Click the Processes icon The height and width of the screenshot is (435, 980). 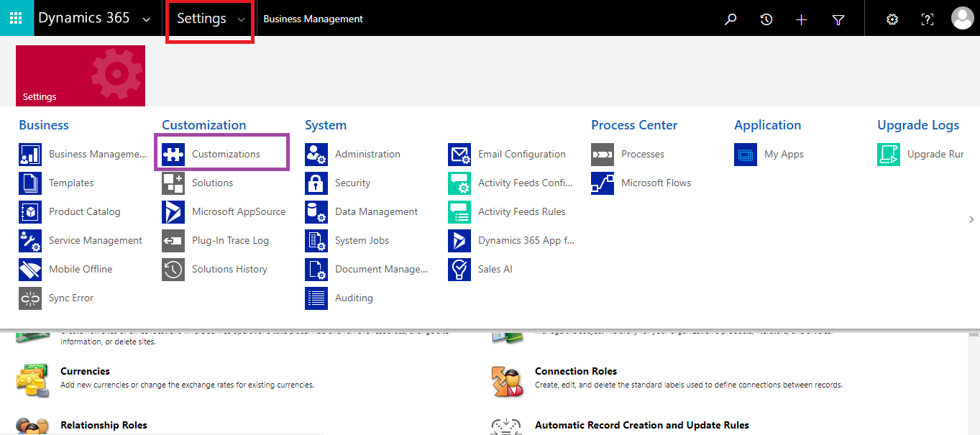click(603, 155)
